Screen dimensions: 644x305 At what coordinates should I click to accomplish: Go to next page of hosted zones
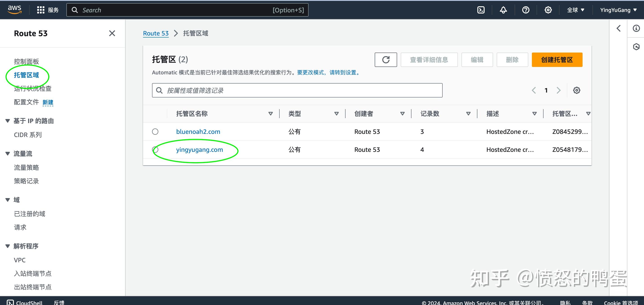(x=559, y=90)
